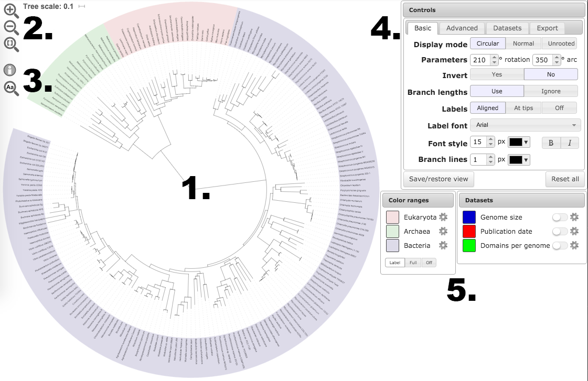The height and width of the screenshot is (381, 588).
Task: Toggle bold font style
Action: point(551,143)
